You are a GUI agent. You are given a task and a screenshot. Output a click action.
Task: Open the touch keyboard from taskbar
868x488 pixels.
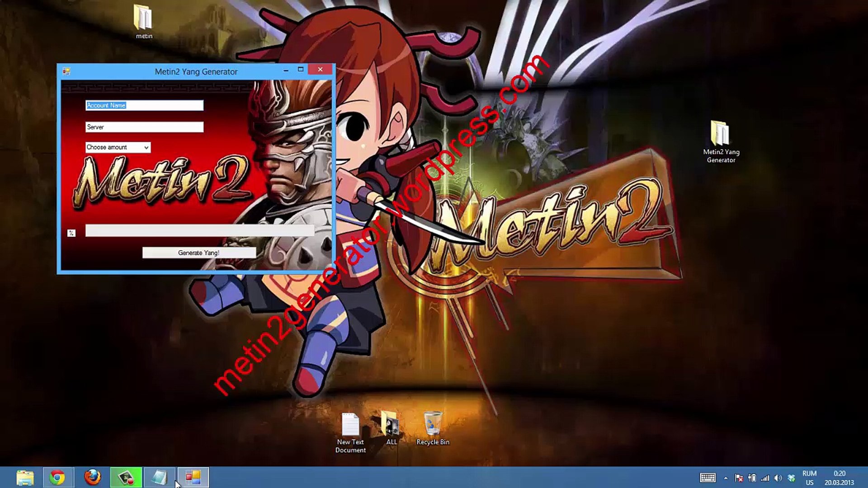(x=708, y=478)
